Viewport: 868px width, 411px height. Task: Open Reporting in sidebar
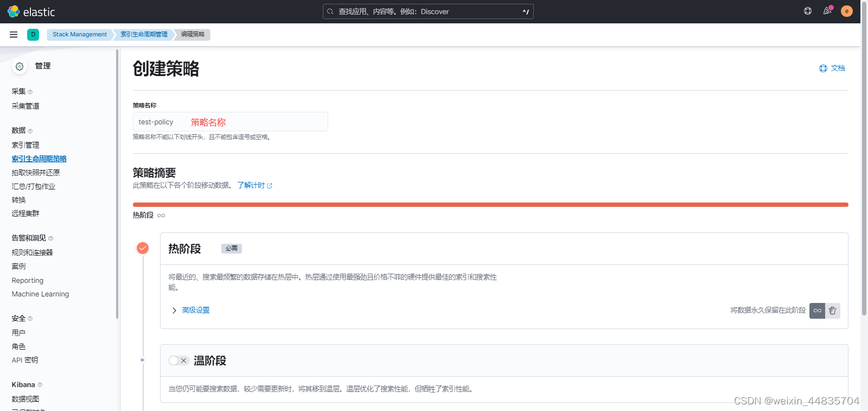[28, 280]
